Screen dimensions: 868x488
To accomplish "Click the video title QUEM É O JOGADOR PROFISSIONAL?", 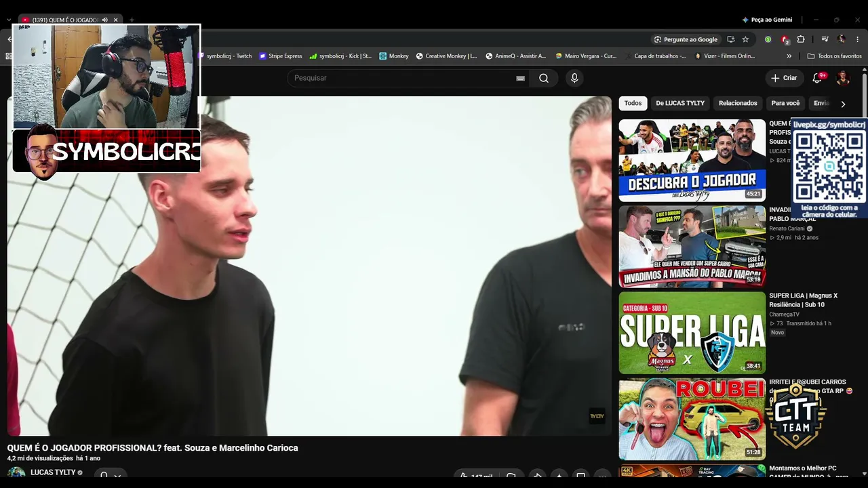I will pos(153,448).
